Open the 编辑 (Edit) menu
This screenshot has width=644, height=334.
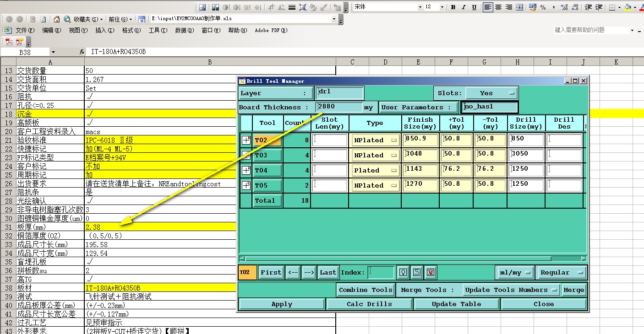51,30
